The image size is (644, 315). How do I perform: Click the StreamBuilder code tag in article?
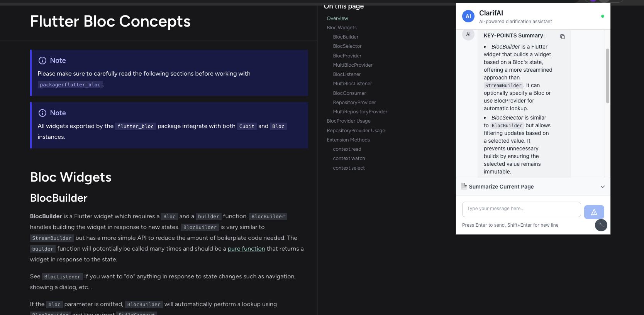point(52,238)
